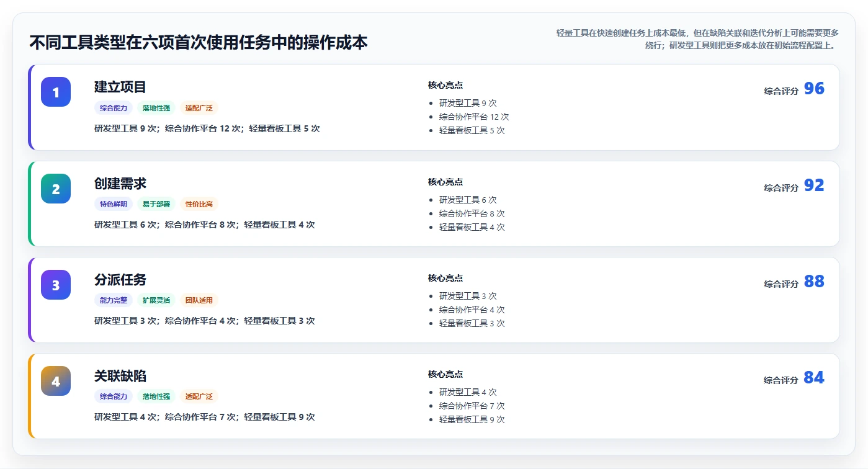
Task: Select the 落地性强 tag in 建立项目 card
Action: 156,108
